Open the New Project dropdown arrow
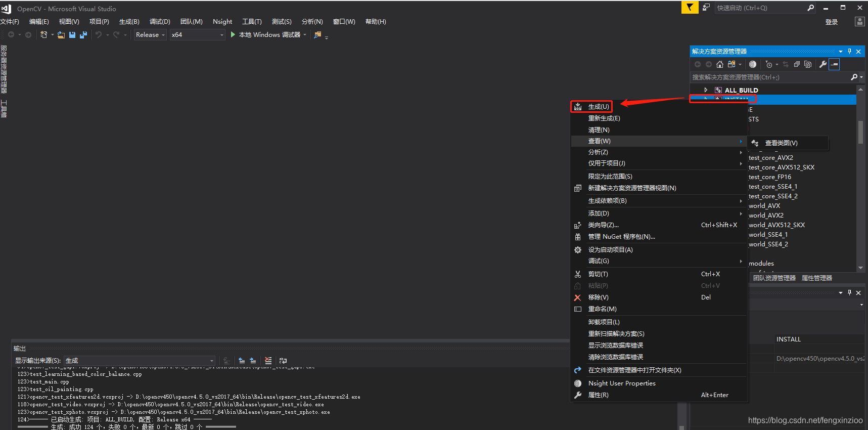 [52, 35]
